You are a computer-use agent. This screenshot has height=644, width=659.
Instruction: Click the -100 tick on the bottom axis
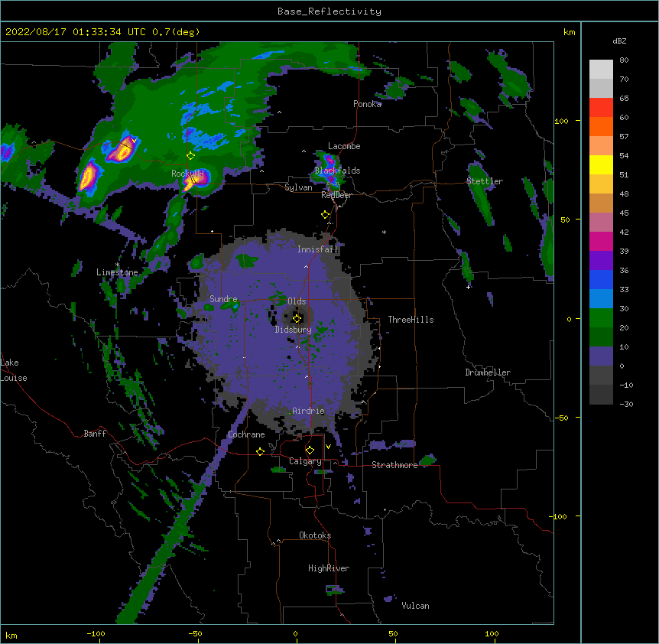[96, 634]
